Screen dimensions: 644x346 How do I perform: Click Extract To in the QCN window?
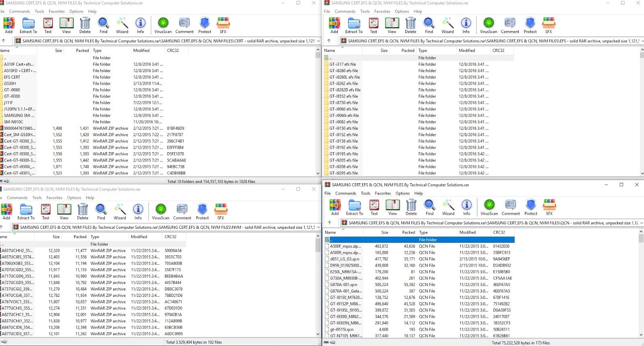click(x=355, y=207)
